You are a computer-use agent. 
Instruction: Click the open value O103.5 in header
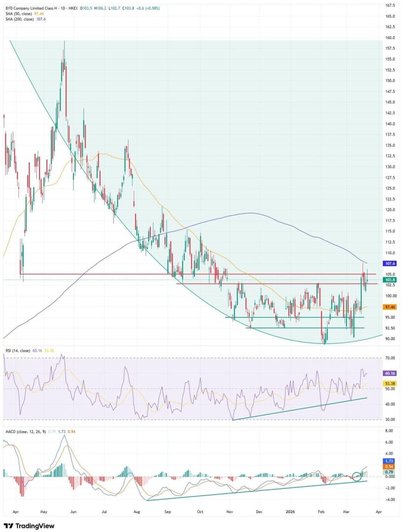(x=86, y=8)
